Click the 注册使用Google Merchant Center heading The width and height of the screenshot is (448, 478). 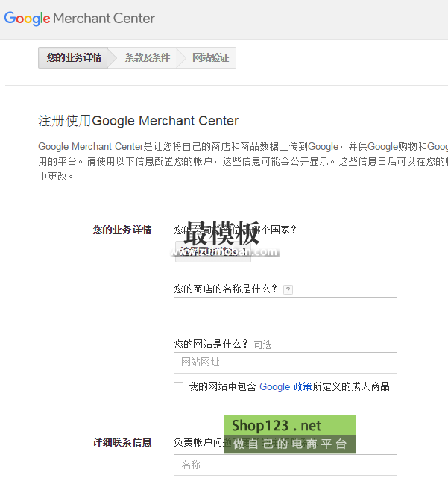coord(139,121)
